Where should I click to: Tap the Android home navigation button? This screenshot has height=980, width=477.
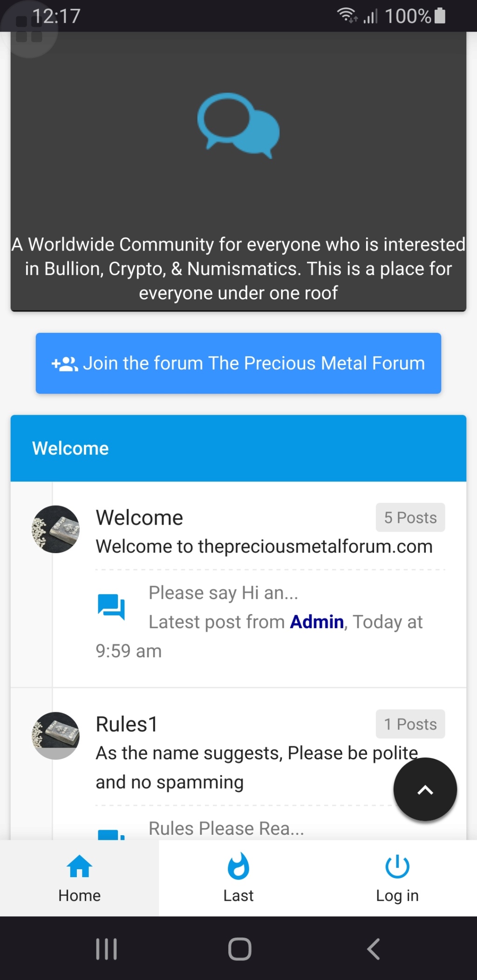(x=240, y=949)
